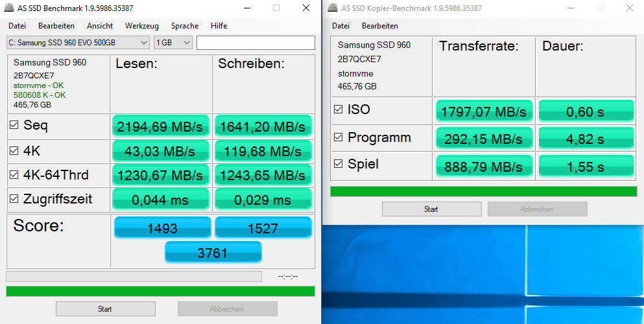This screenshot has height=324, width=644.
Task: Click the Spiel transfer rate 888,79 MB/s
Action: [484, 166]
